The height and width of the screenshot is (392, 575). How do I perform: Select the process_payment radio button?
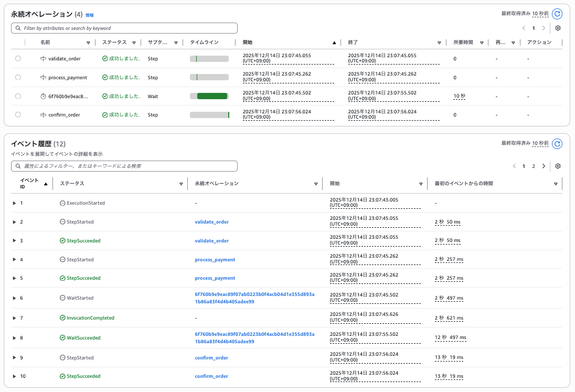tap(18, 78)
